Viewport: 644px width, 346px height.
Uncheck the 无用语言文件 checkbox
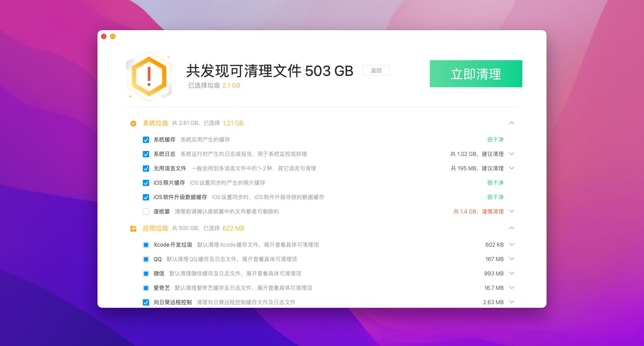click(x=146, y=169)
